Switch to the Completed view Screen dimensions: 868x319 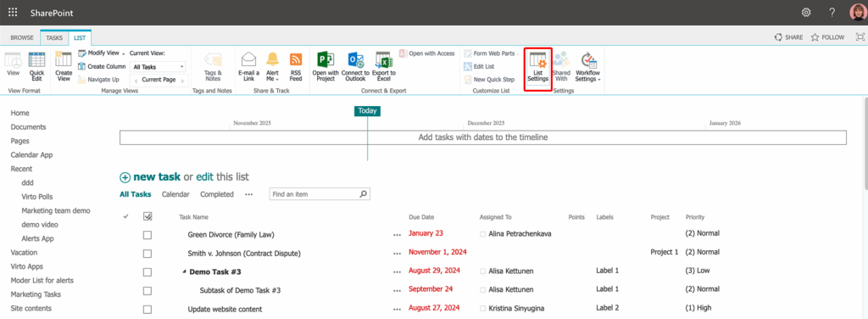[x=217, y=194]
